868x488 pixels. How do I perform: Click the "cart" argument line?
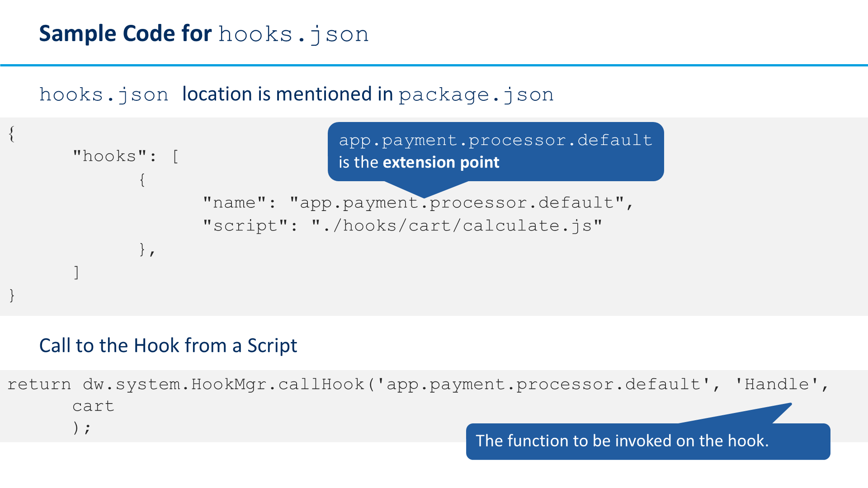(x=93, y=406)
